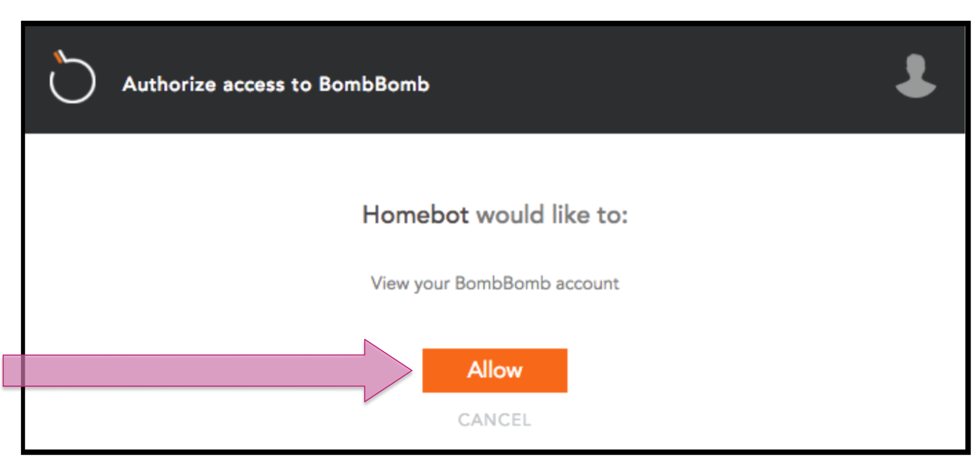Viewport: 980px width, 465px height.
Task: Click the word "Homebot" in the heading
Action: point(415,214)
